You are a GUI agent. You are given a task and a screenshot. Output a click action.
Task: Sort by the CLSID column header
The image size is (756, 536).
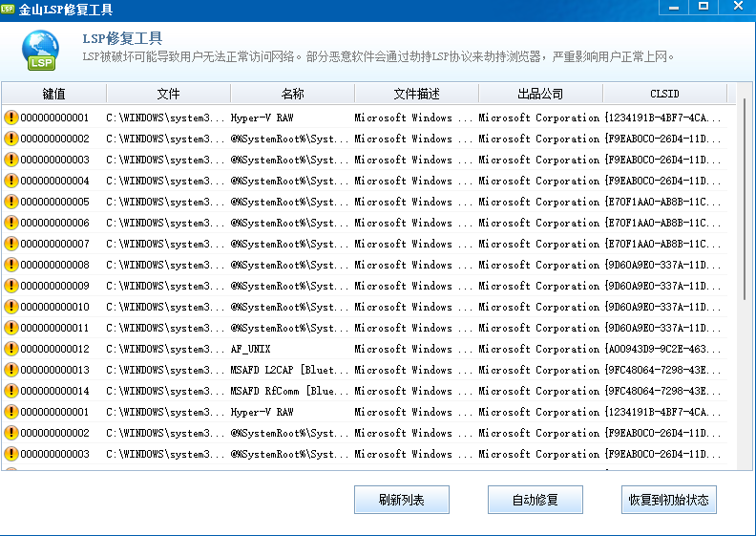(664, 94)
